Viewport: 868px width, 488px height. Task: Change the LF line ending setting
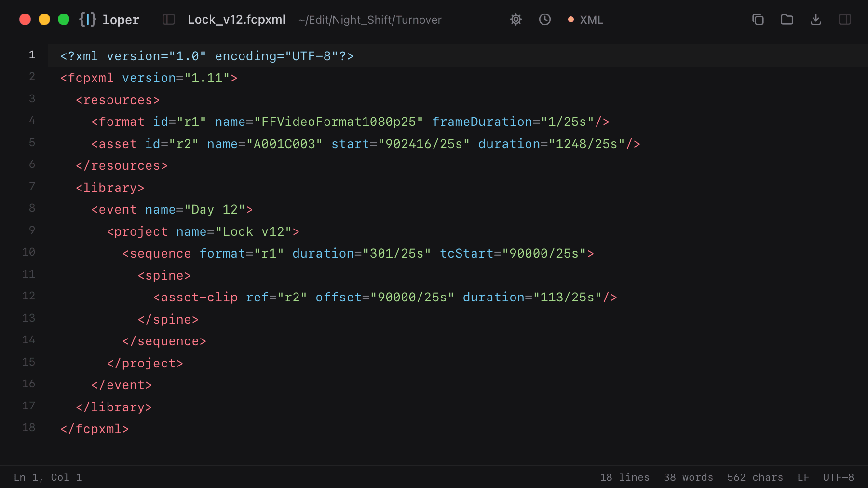[803, 477]
